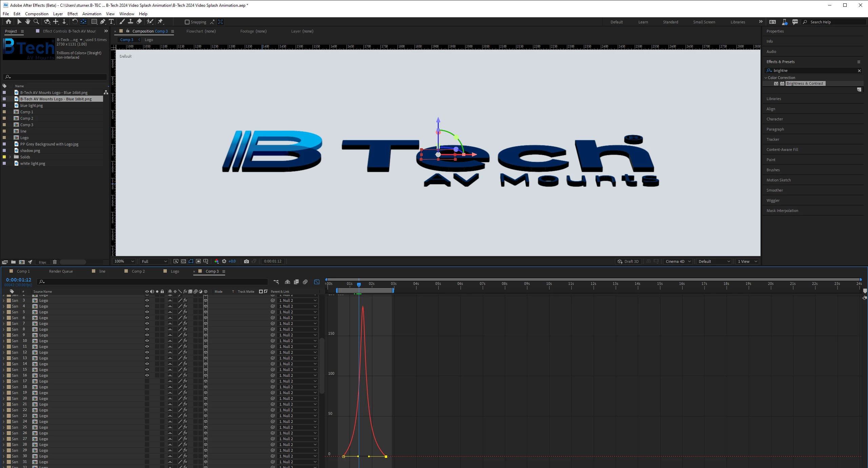Switch to the Comp 2 timeline tab
Image resolution: width=868 pixels, height=468 pixels.
[x=138, y=271]
